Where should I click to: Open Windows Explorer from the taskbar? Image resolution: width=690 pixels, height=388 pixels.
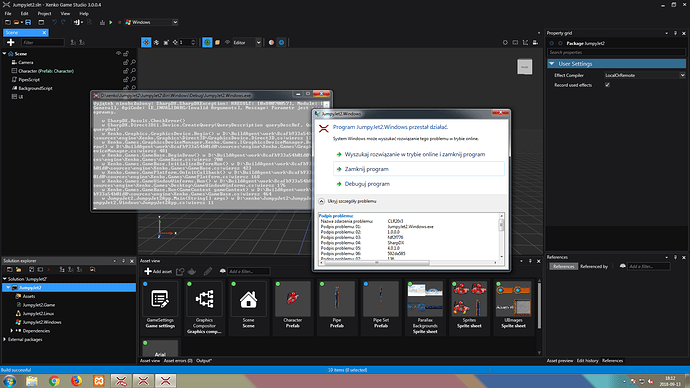(32, 381)
